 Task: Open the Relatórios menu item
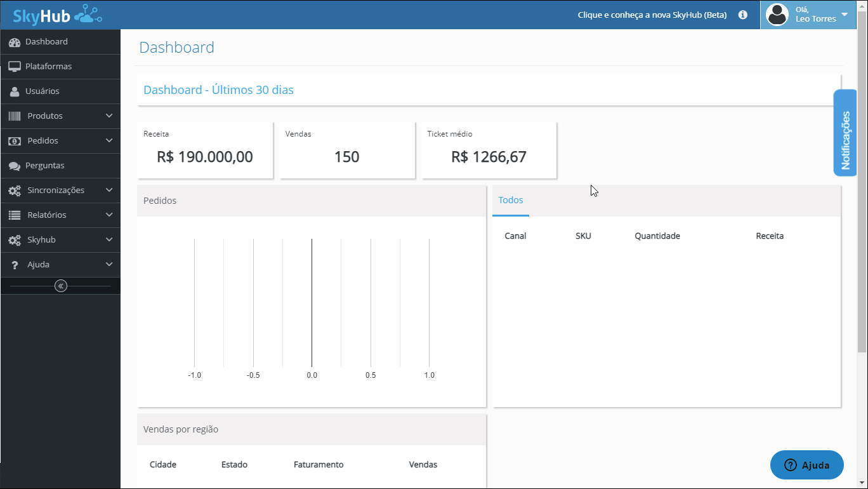47,215
